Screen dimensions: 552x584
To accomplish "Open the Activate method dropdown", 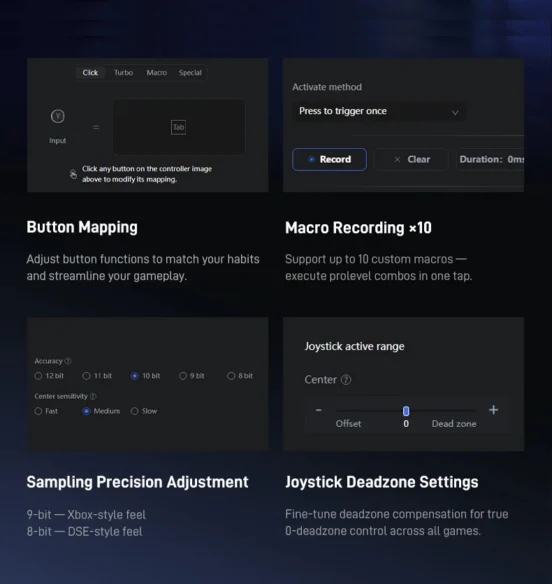I will tap(378, 111).
